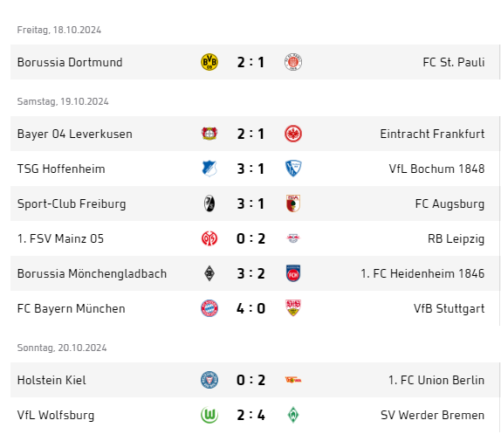Open the 1. FC Heidenheim 1846 link

tap(422, 273)
